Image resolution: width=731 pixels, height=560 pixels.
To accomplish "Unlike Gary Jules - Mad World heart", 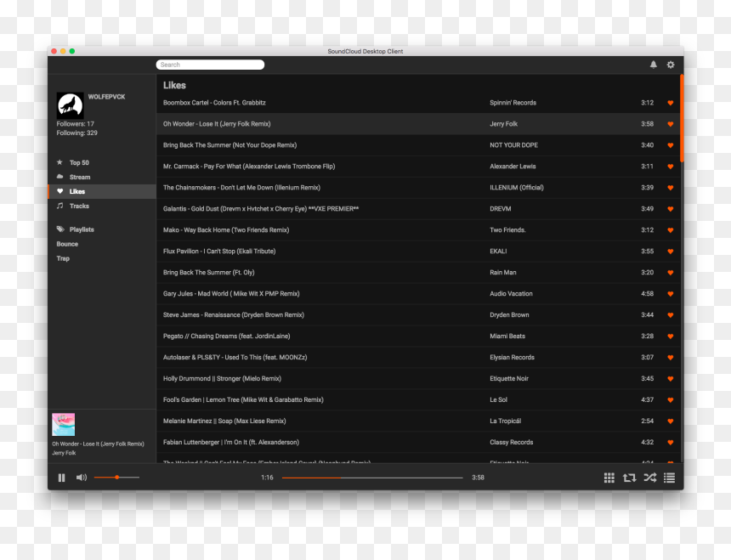I will pos(671,294).
